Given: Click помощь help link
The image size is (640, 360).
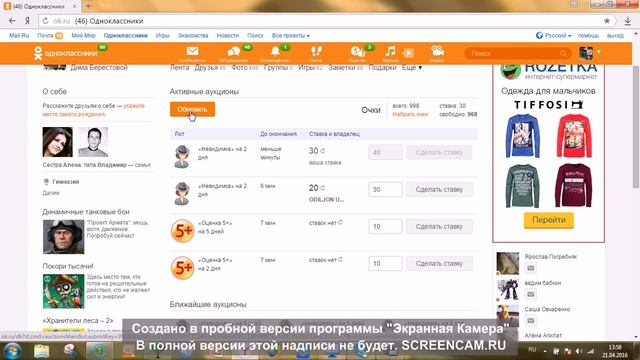Looking at the screenshot, I should 588,36.
